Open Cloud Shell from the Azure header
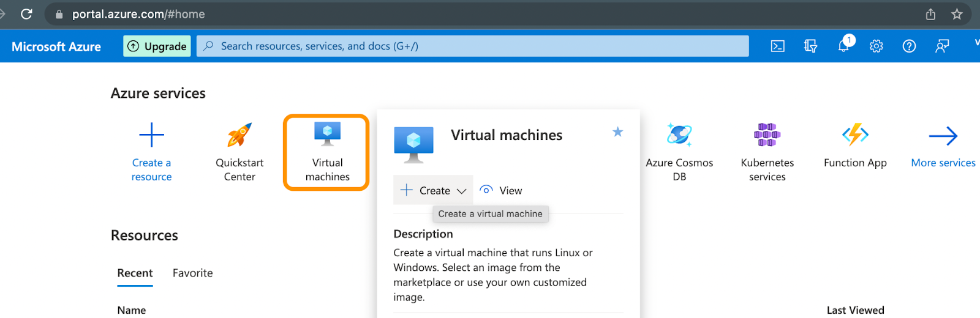The width and height of the screenshot is (980, 318). click(x=777, y=46)
